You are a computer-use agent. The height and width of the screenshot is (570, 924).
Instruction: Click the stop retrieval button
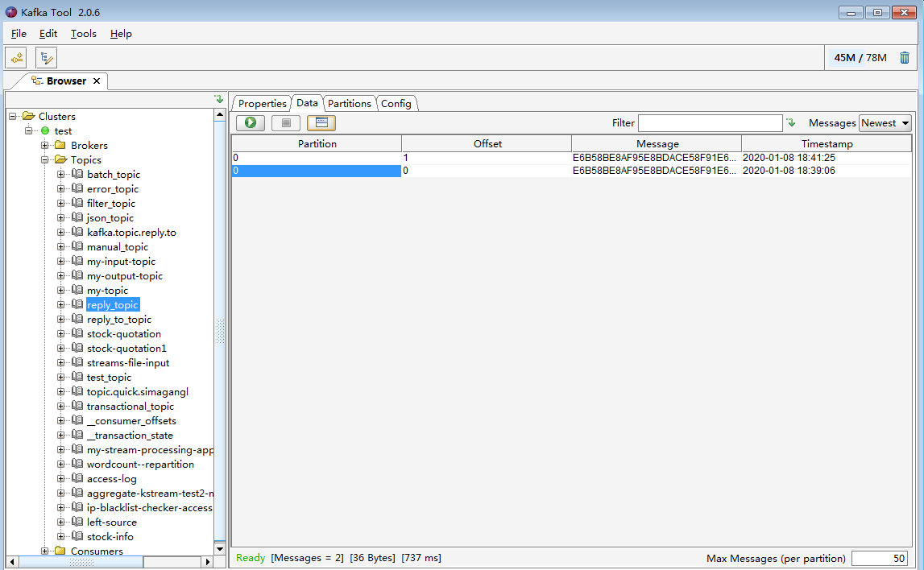pos(286,122)
